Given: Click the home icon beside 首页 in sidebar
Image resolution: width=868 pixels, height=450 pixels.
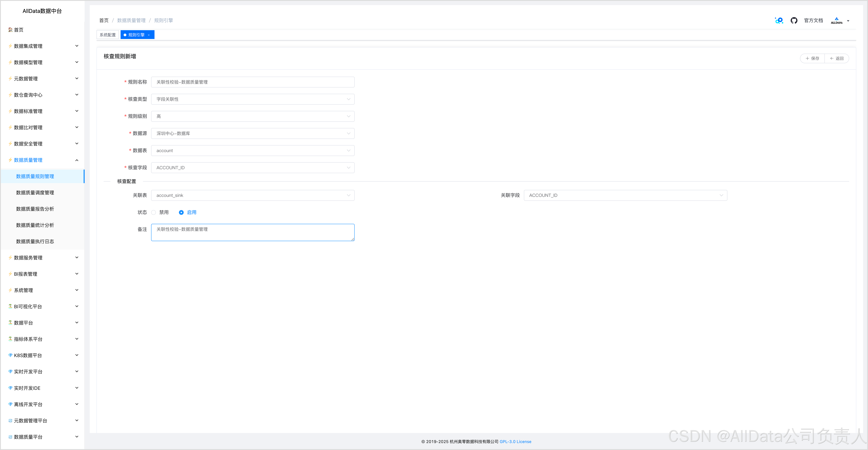Looking at the screenshot, I should (x=11, y=30).
